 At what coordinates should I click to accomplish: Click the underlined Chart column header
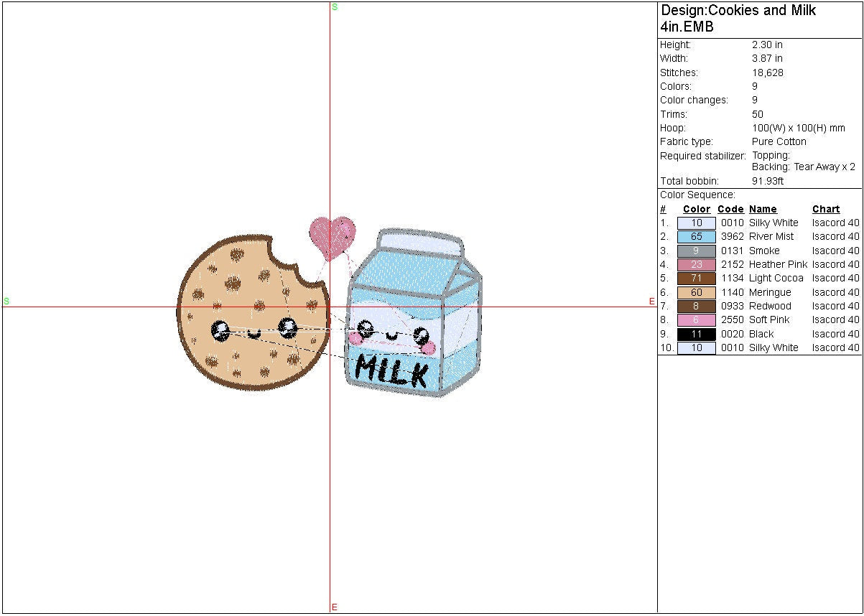pyautogui.click(x=825, y=209)
